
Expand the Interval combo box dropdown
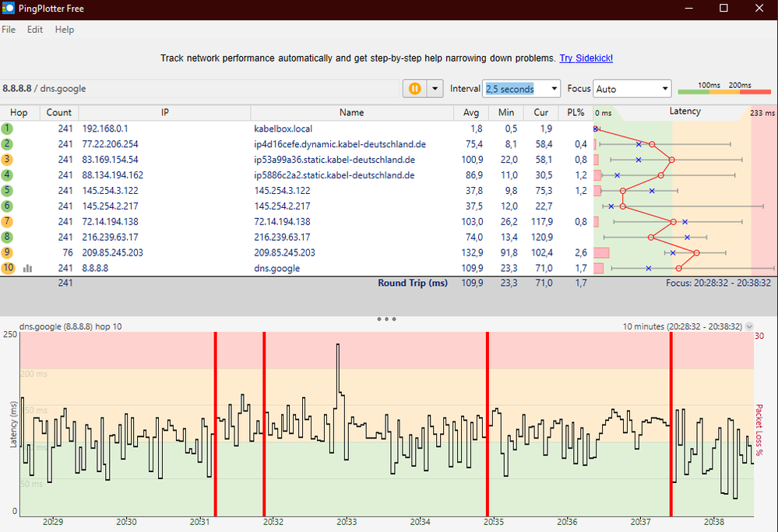click(x=553, y=89)
